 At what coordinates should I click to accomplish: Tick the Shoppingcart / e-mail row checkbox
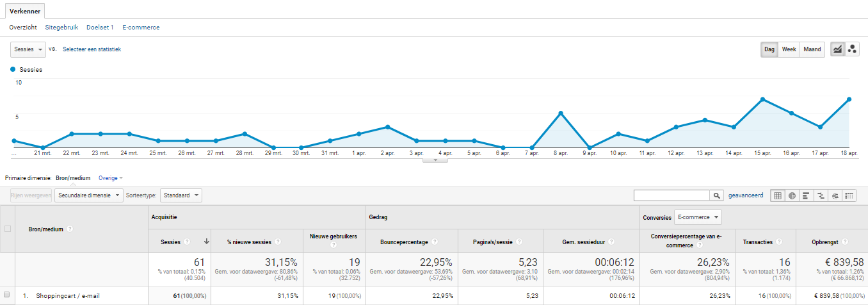click(x=7, y=296)
